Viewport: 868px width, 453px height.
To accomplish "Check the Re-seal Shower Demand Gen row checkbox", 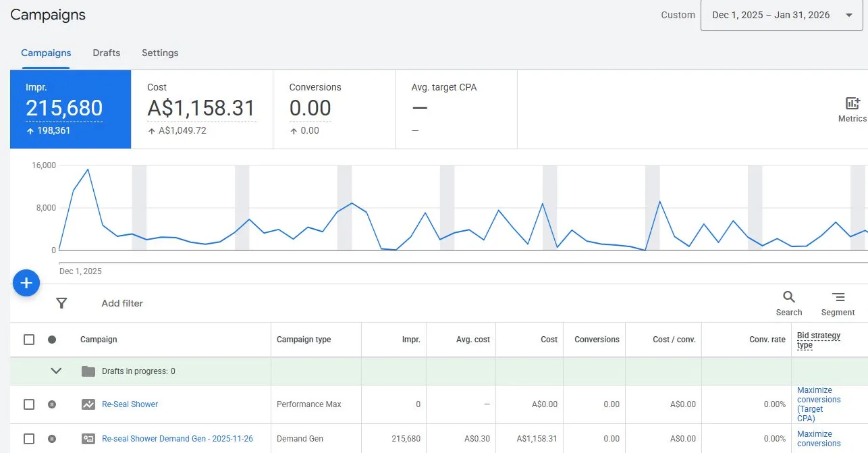I will coord(28,438).
